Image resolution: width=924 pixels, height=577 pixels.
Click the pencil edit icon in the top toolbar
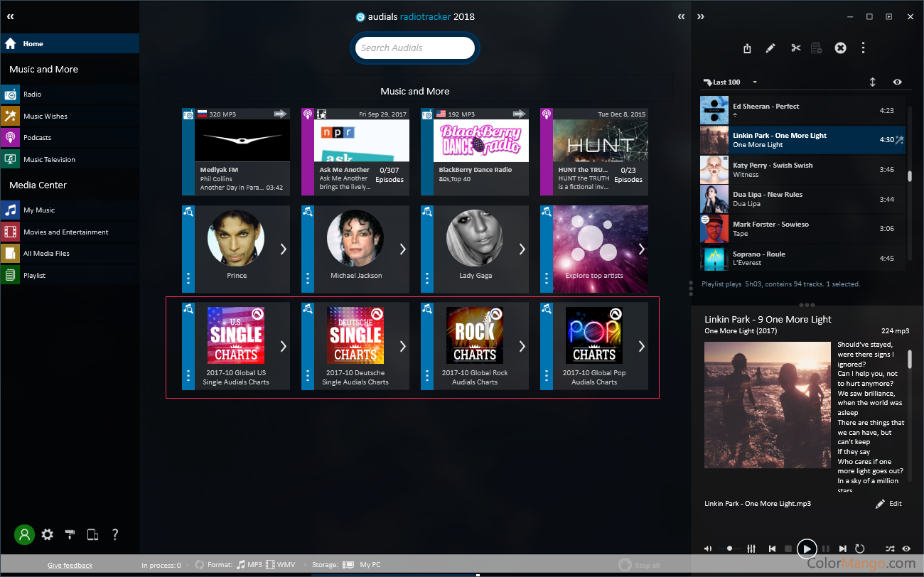pyautogui.click(x=770, y=48)
